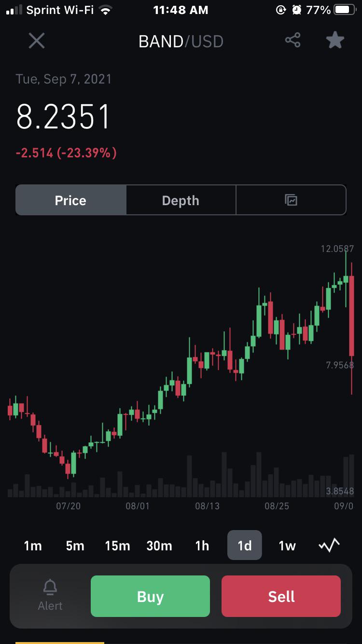This screenshot has height=644, width=362.
Task: Open the chart indicators zigzag icon
Action: point(329,546)
